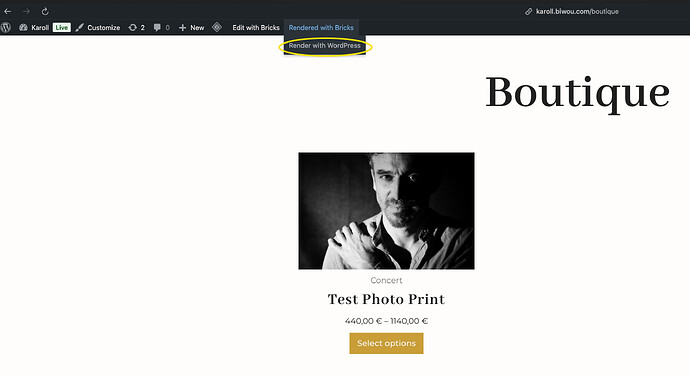The height and width of the screenshot is (376, 690).
Task: Click Edit with Bricks
Action: tap(256, 27)
